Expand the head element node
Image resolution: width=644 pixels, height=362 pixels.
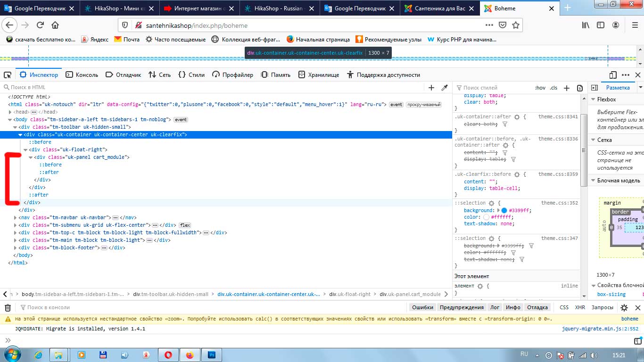[10, 112]
